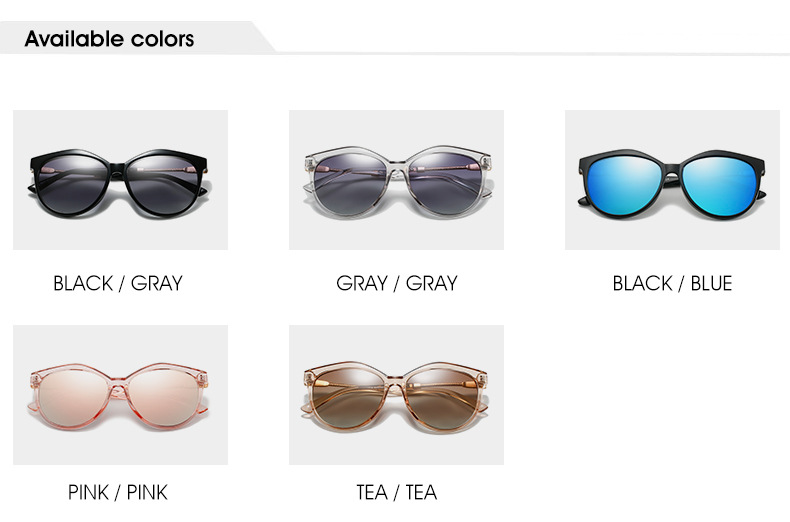The height and width of the screenshot is (522, 790).
Task: Click the black frame's left gray lens
Action: tap(72, 184)
